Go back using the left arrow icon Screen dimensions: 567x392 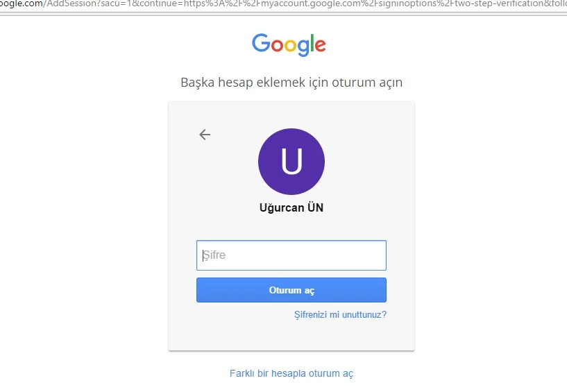205,135
